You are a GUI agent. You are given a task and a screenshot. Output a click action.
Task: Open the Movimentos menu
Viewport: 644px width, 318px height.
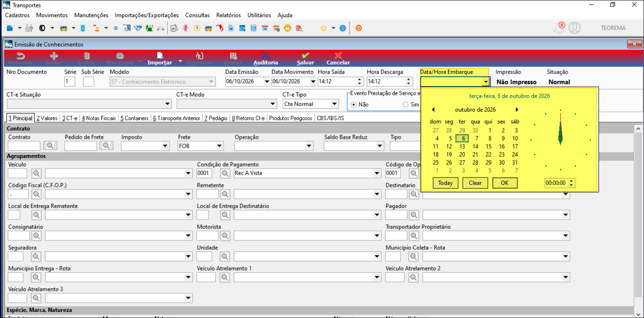(x=52, y=15)
